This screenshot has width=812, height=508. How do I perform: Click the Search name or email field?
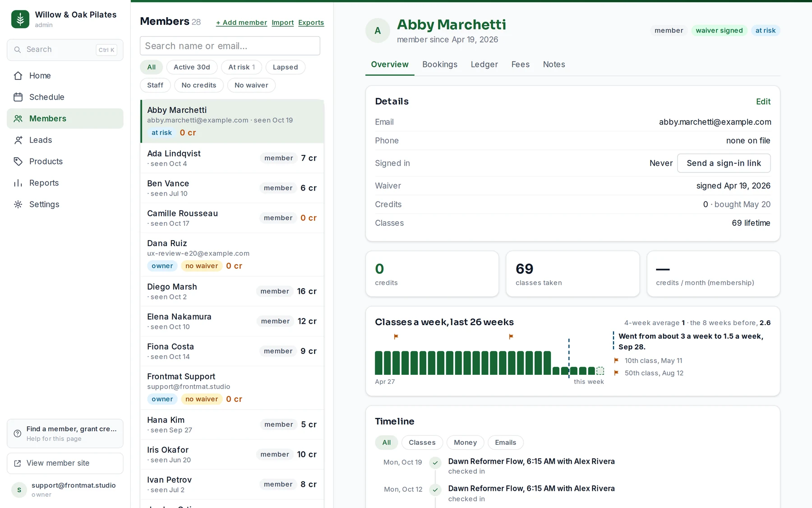pyautogui.click(x=230, y=46)
